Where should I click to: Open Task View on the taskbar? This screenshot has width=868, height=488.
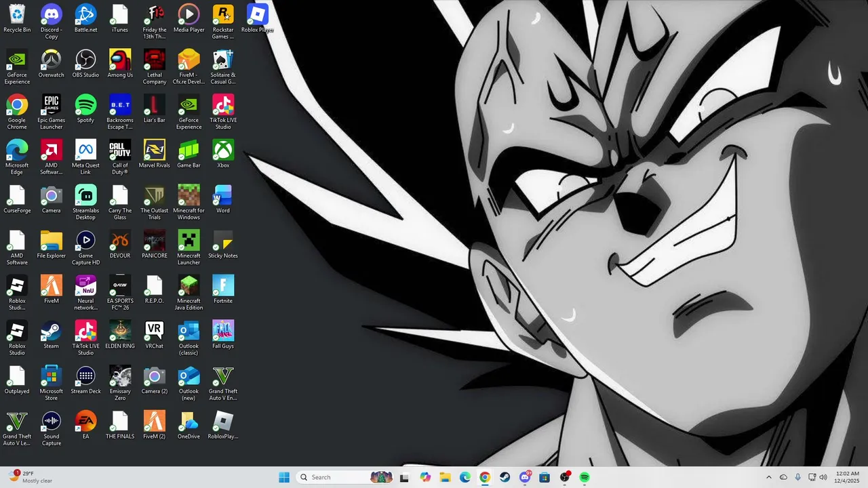coord(405,477)
